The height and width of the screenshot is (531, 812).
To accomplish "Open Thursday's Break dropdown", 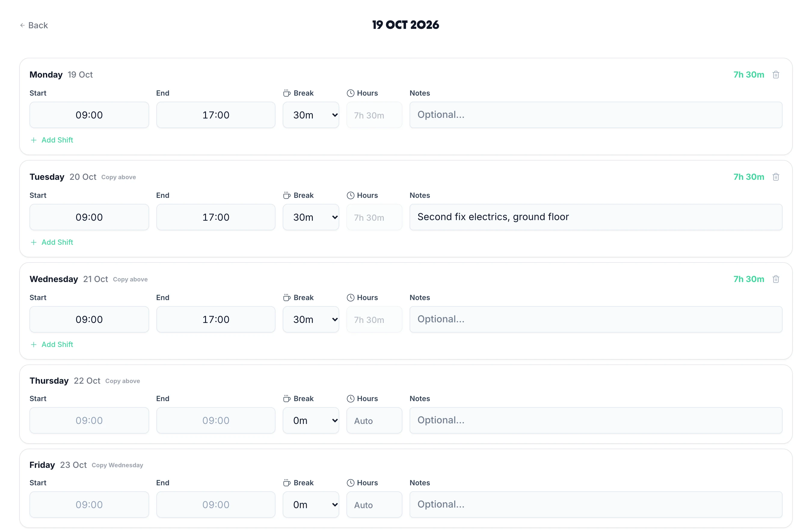I will (311, 421).
